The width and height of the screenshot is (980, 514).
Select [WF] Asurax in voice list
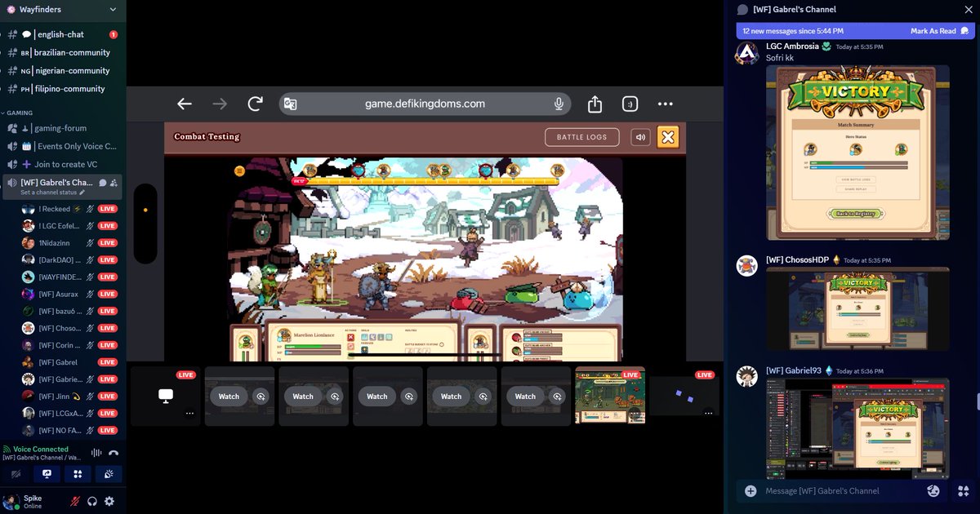[69, 294]
